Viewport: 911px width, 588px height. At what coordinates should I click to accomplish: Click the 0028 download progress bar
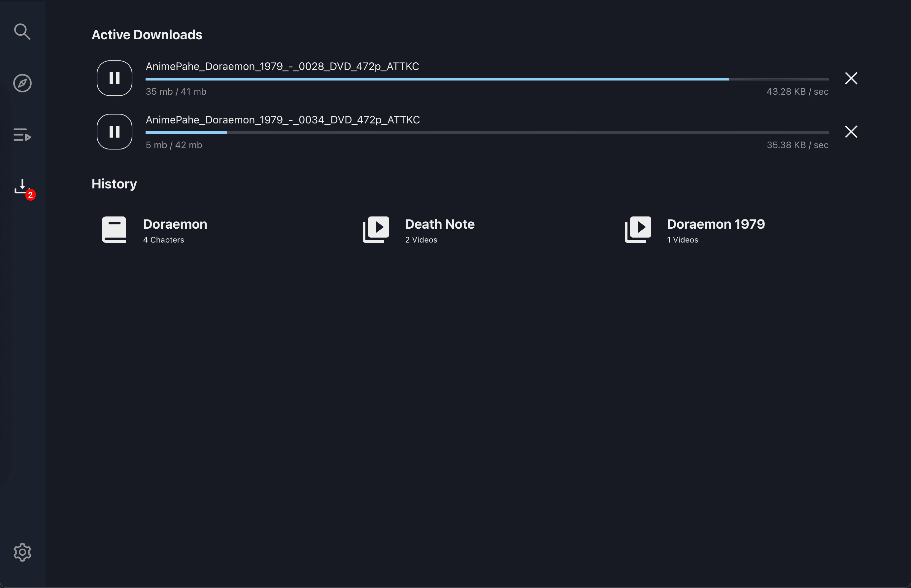click(x=487, y=80)
